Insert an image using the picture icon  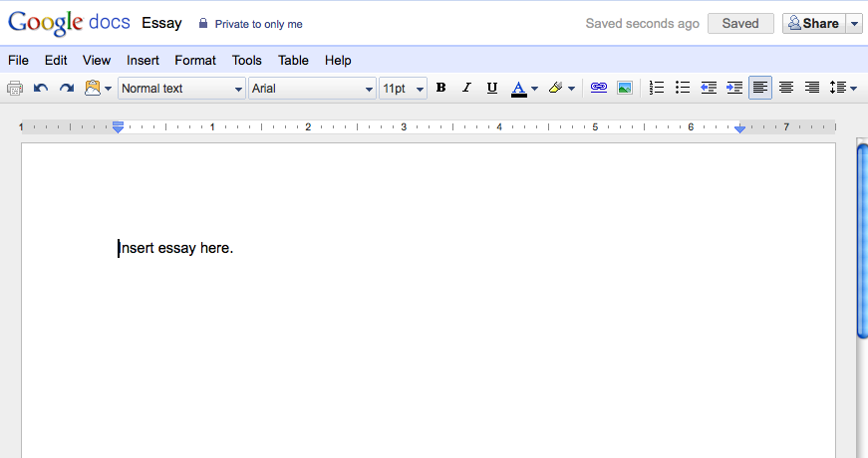pyautogui.click(x=625, y=89)
